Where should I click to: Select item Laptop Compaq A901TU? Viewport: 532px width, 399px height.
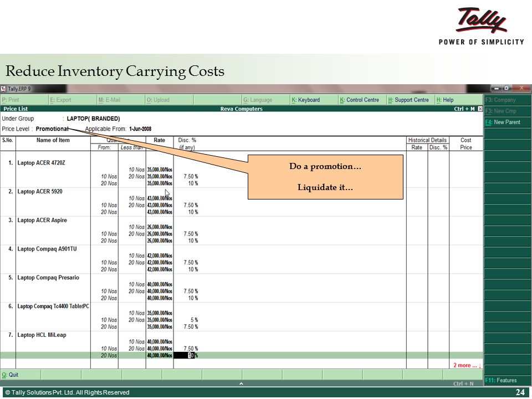click(47, 249)
